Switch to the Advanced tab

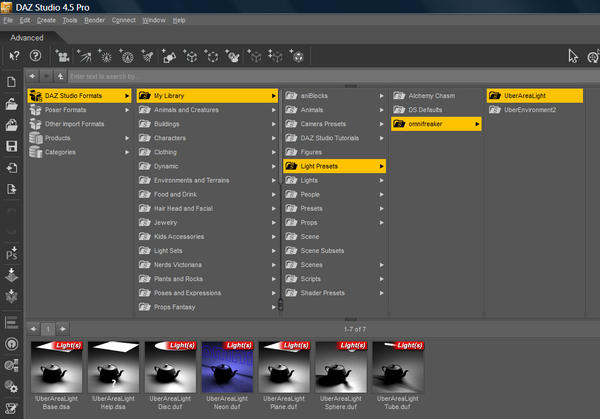click(x=27, y=37)
